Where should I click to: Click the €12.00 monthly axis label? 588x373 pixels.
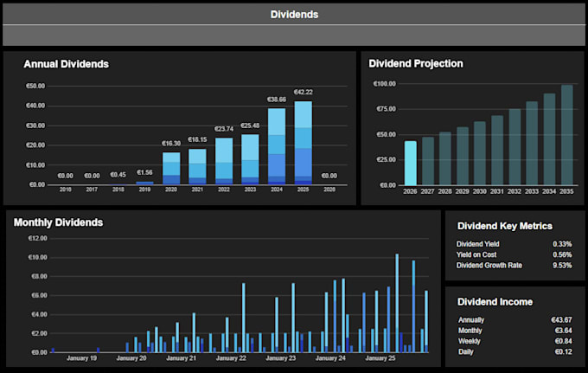tap(38, 239)
